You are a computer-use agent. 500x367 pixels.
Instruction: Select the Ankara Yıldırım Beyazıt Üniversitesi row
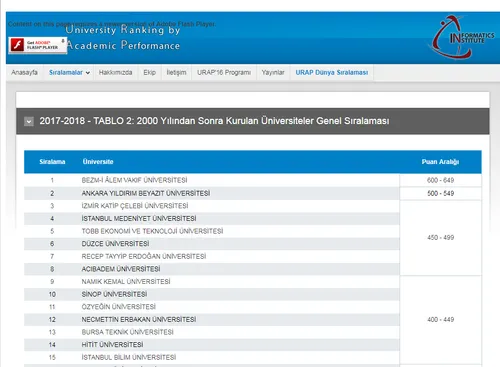[x=212, y=193]
